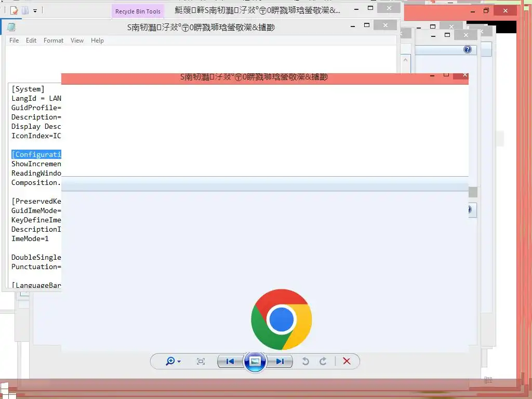The width and height of the screenshot is (532, 399).
Task: Click the ReadingWindo line
Action: point(36,173)
